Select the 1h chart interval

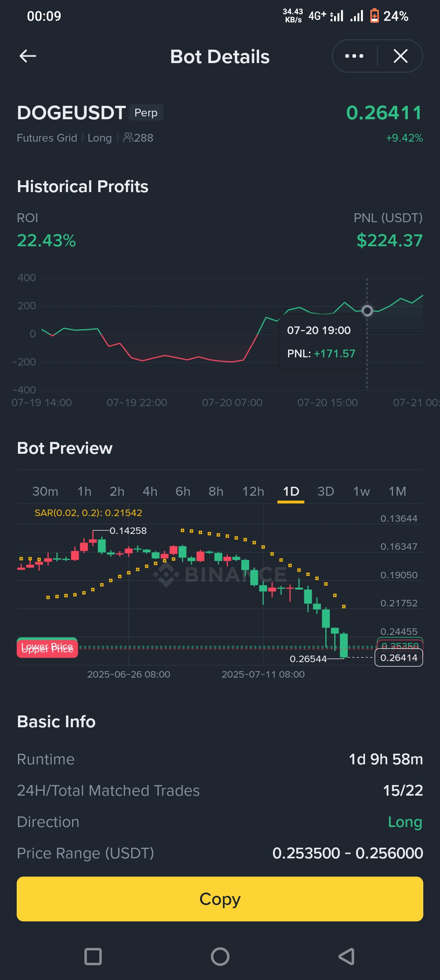[84, 491]
